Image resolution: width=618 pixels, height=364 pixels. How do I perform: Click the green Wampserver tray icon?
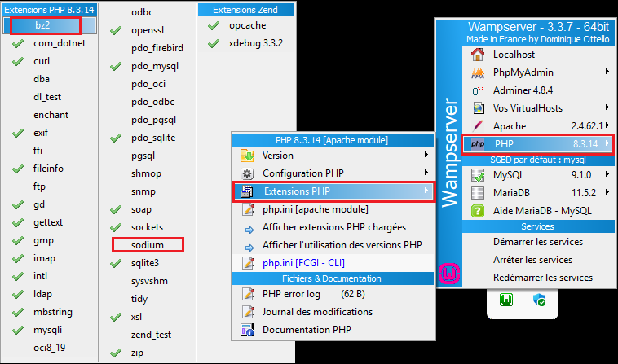coord(506,300)
